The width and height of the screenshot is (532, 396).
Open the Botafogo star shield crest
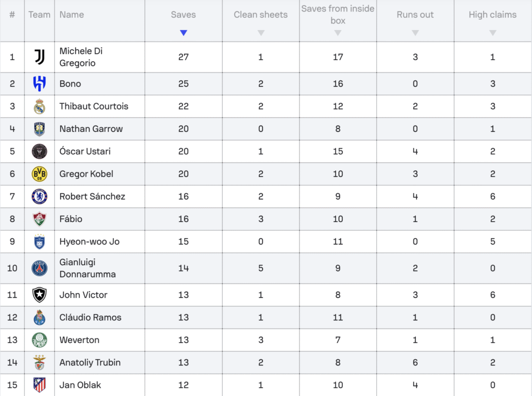point(39,295)
